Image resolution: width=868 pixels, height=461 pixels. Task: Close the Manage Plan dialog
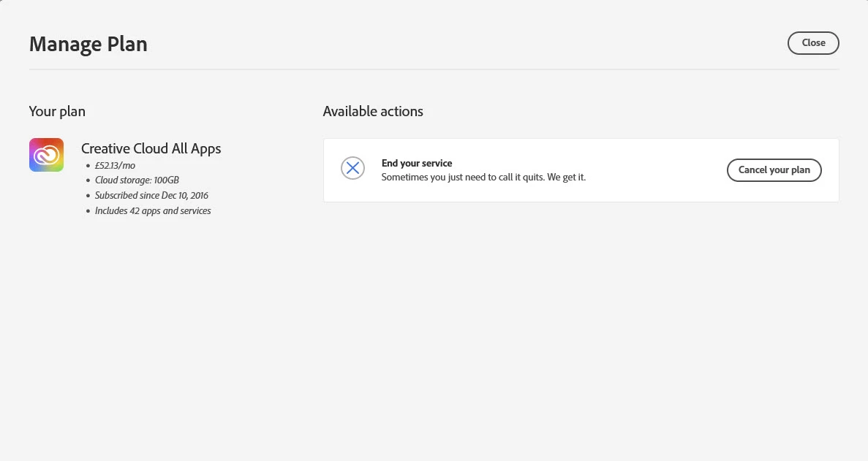point(813,43)
